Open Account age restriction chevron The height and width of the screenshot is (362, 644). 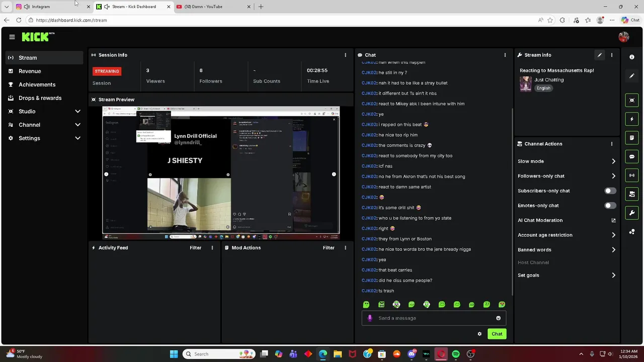point(613,235)
